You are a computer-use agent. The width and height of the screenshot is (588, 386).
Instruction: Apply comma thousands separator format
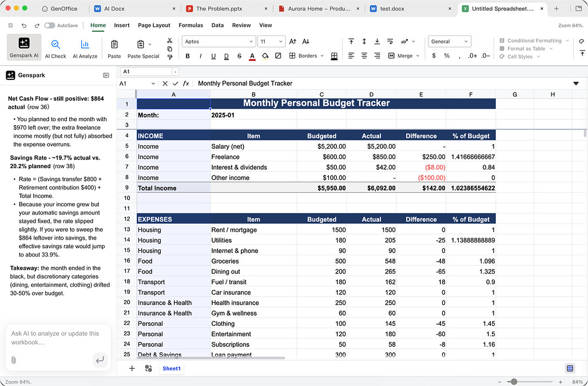459,56
